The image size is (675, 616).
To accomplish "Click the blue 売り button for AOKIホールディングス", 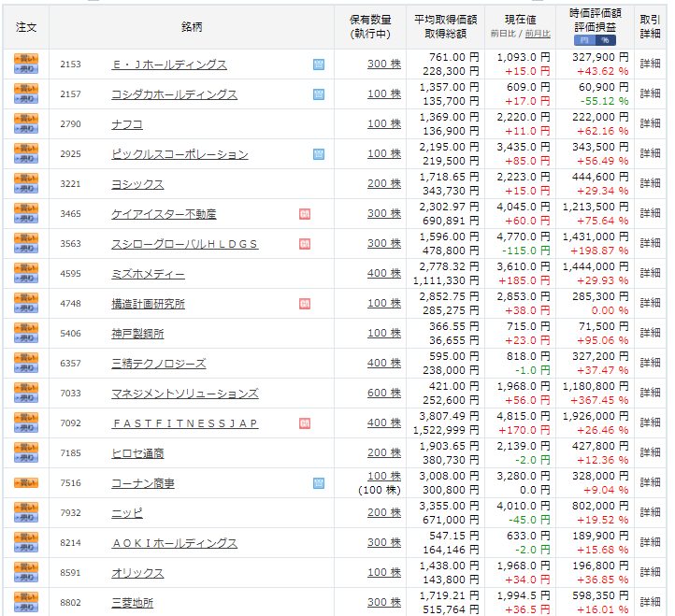I will click(26, 548).
